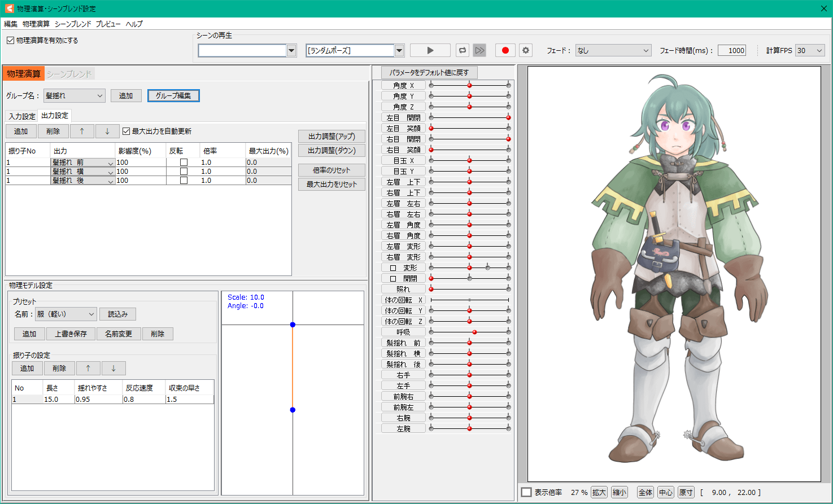Toggle the loop playback icon

tap(463, 50)
